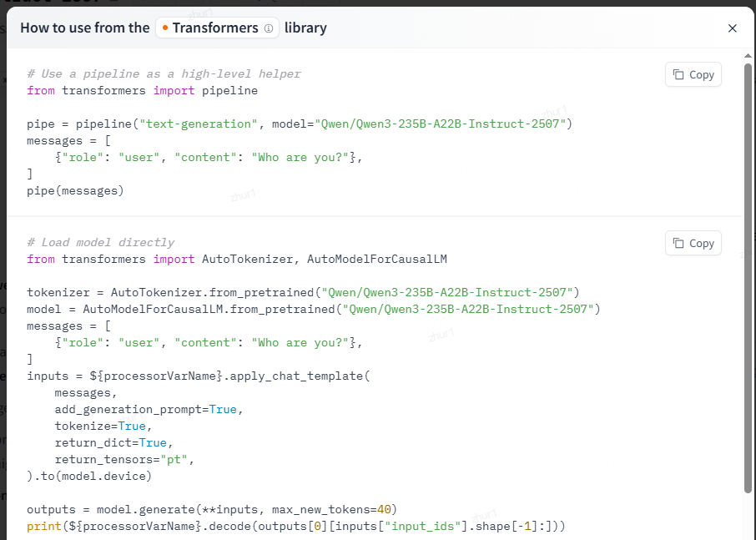
Task: Click the 'return_tensors="pt"' line
Action: (x=124, y=460)
